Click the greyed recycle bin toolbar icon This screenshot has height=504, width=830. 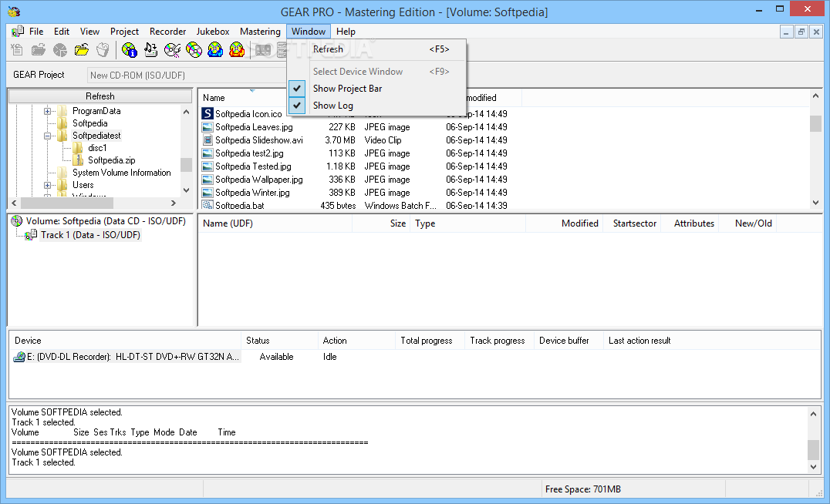103,50
